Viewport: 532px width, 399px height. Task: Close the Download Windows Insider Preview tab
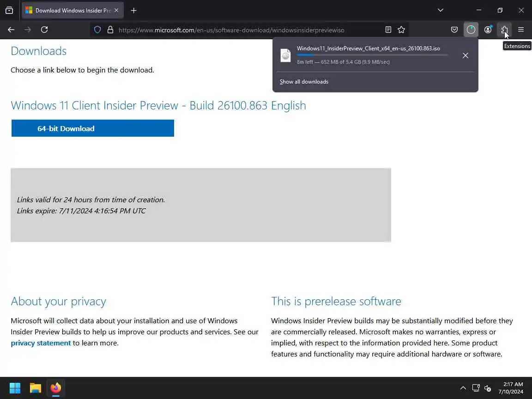pyautogui.click(x=116, y=11)
